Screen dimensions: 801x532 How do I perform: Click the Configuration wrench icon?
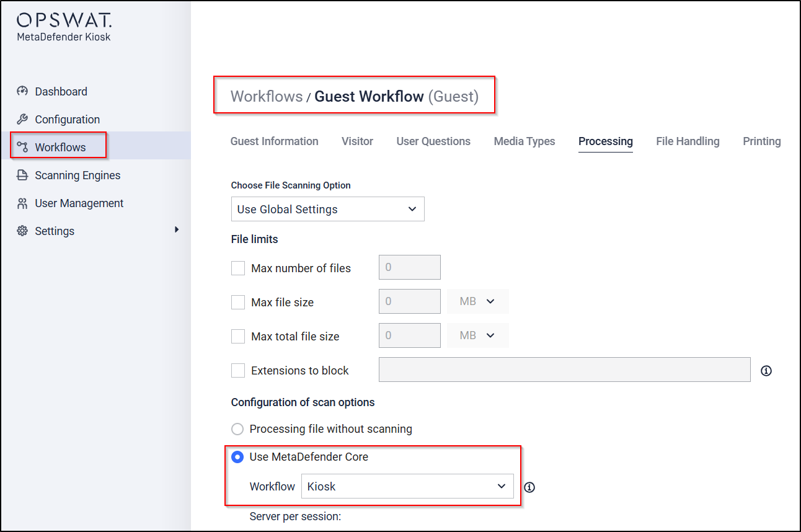22,119
